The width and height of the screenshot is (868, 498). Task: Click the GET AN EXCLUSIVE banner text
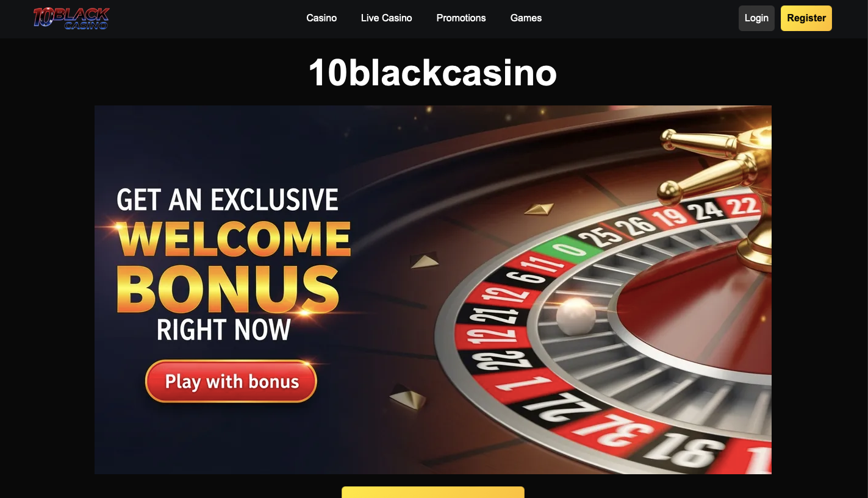[227, 201]
